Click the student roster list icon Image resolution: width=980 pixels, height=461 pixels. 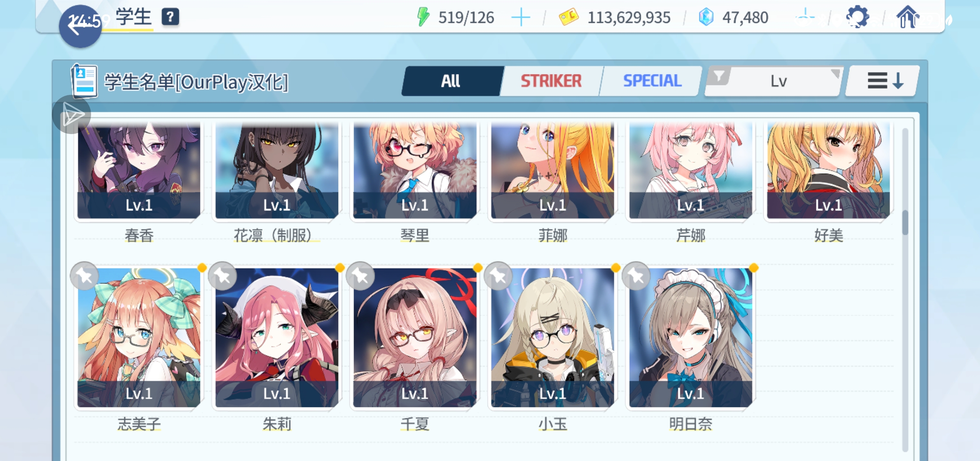(x=84, y=81)
